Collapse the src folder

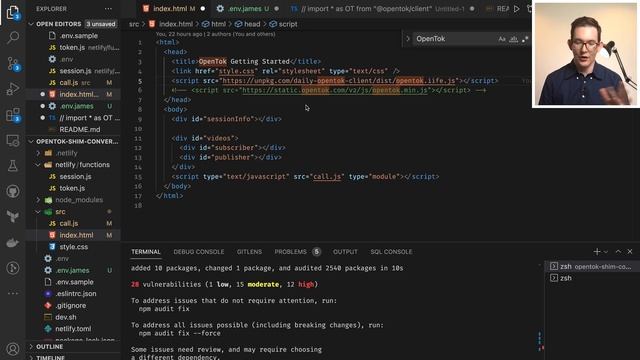tap(60, 212)
